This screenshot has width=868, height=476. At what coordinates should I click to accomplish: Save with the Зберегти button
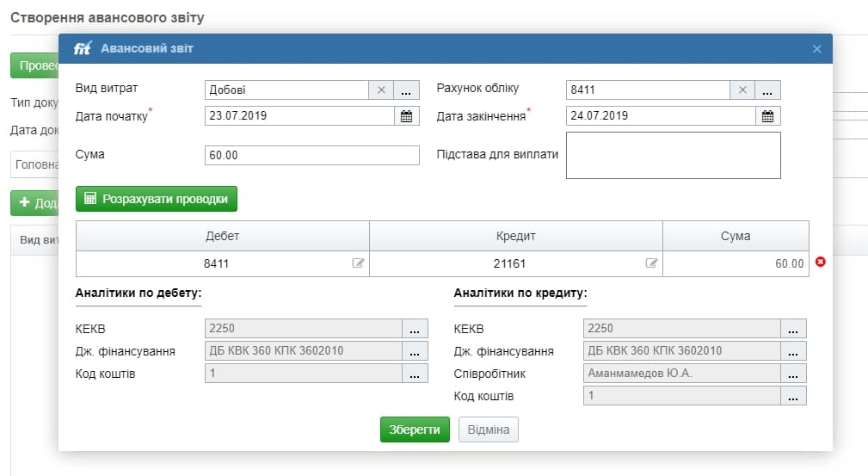point(415,430)
